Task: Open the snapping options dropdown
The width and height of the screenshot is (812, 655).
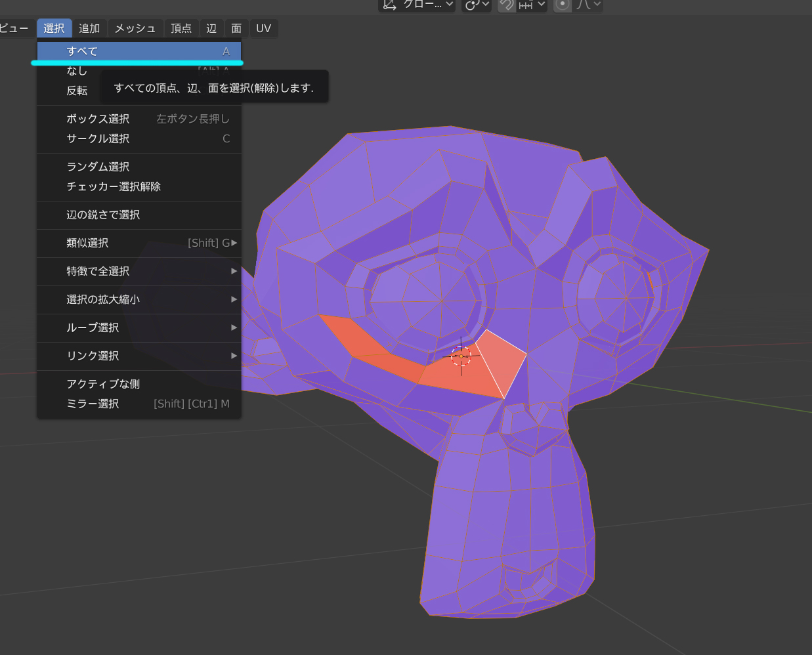Action: pyautogui.click(x=532, y=5)
